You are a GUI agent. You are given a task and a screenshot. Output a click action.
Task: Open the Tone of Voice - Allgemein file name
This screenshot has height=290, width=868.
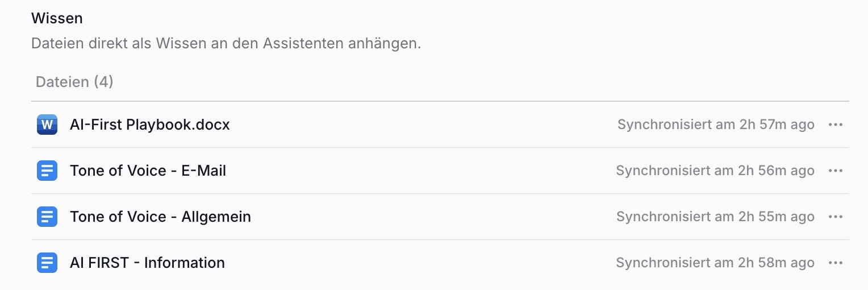pos(160,217)
